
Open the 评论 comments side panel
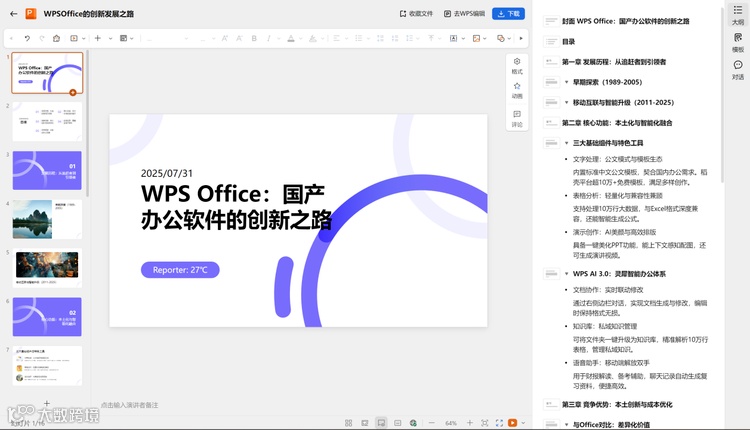click(517, 119)
